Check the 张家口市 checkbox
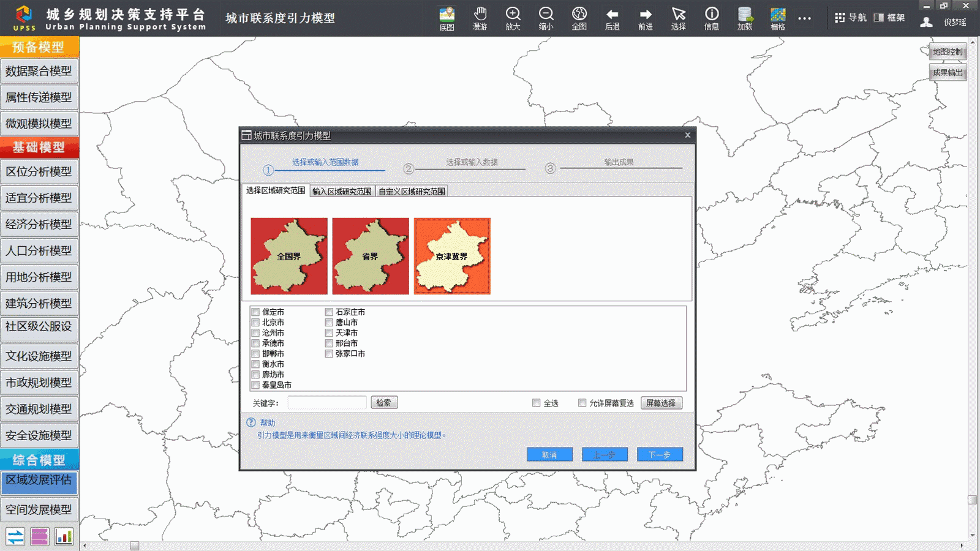 [329, 353]
